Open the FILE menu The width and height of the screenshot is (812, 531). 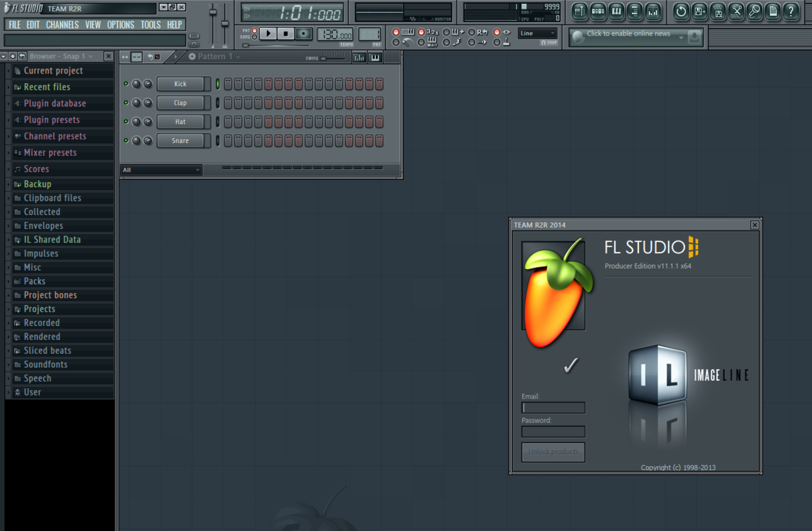(x=15, y=25)
